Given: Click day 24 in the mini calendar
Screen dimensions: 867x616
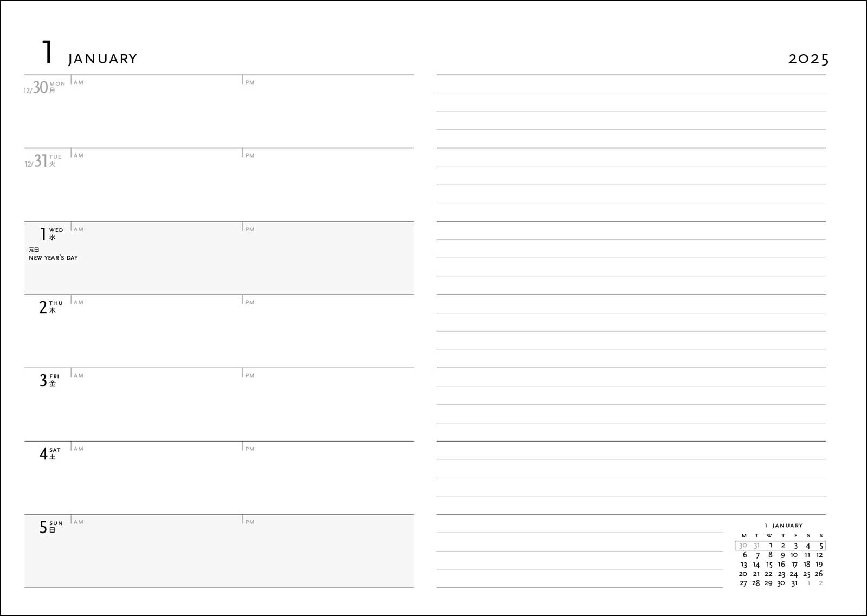Looking at the screenshot, I should click(794, 574).
